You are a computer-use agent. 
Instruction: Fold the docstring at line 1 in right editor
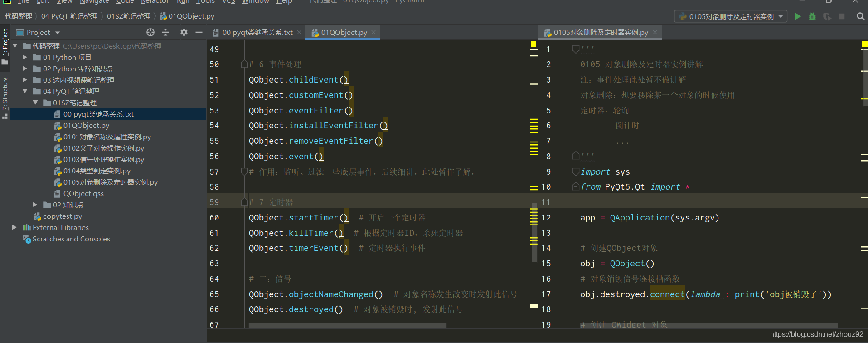576,48
